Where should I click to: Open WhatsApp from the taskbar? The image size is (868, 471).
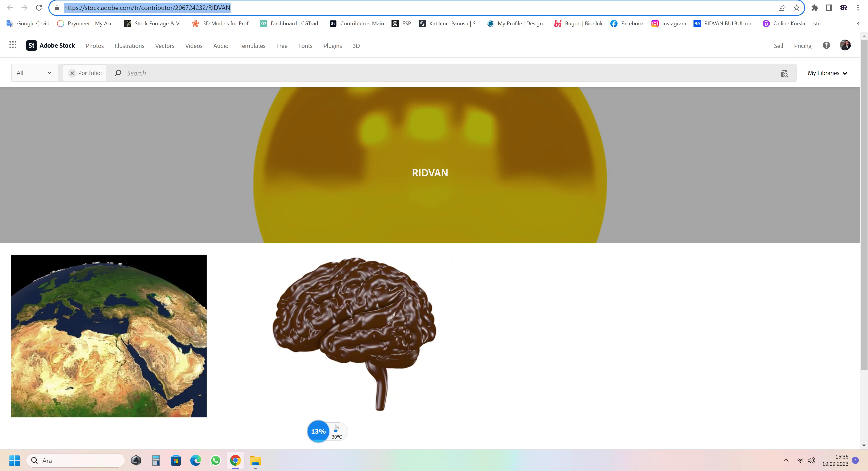click(x=216, y=460)
